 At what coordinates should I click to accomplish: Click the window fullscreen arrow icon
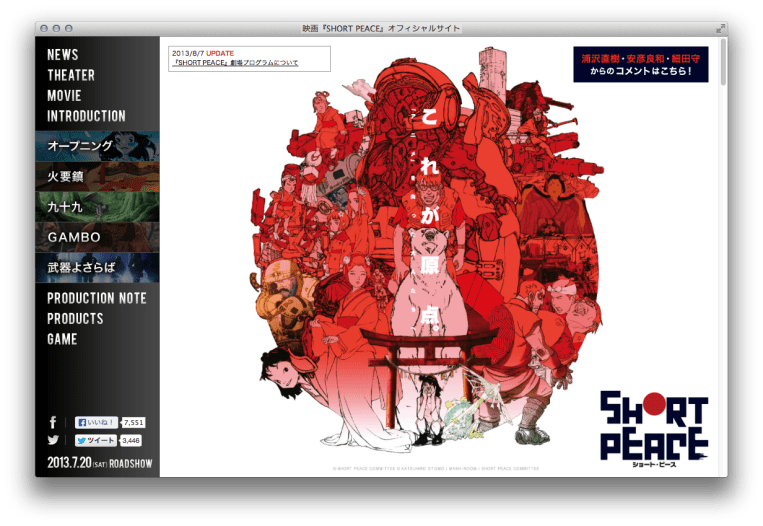click(x=721, y=28)
